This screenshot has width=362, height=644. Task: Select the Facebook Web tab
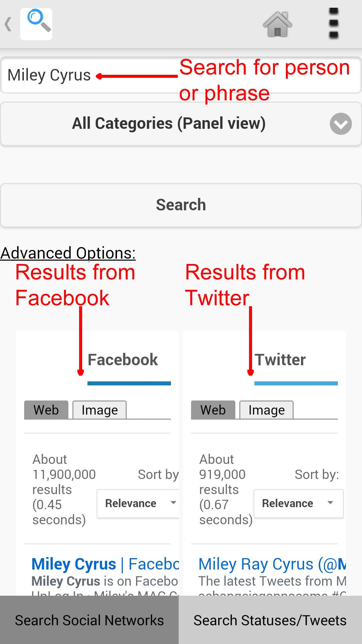46,410
